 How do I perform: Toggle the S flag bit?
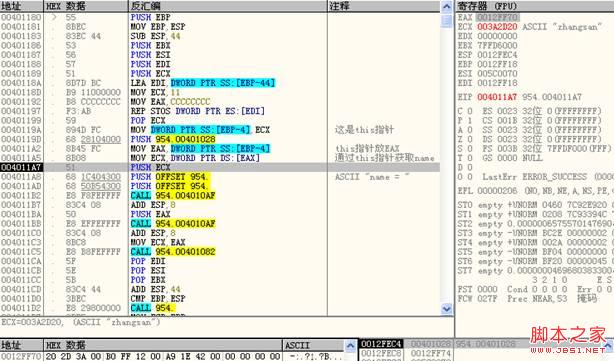[x=470, y=148]
